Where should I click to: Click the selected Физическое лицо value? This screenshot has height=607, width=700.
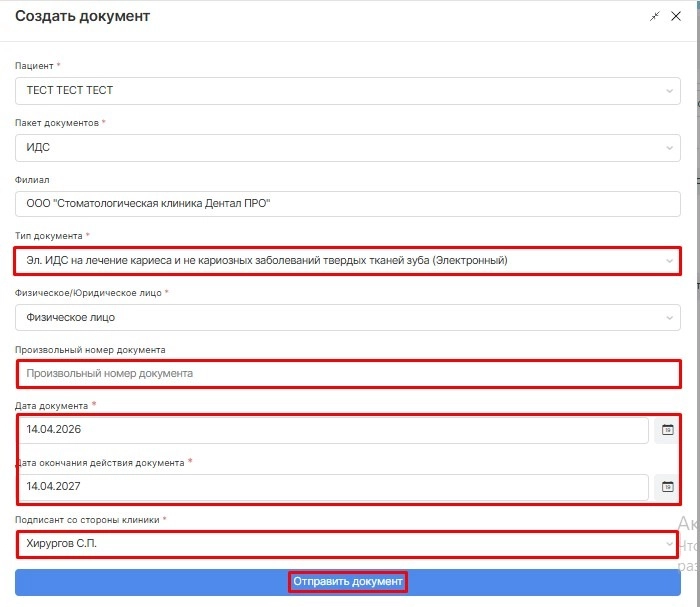70,318
